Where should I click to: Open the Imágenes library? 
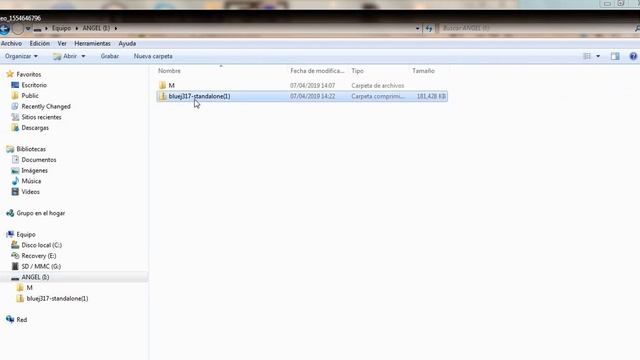30,170
